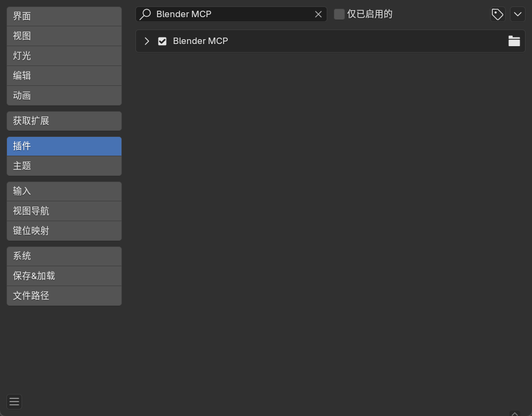The image size is (532, 416).
Task: Open the 输入 preferences section
Action: 64,191
